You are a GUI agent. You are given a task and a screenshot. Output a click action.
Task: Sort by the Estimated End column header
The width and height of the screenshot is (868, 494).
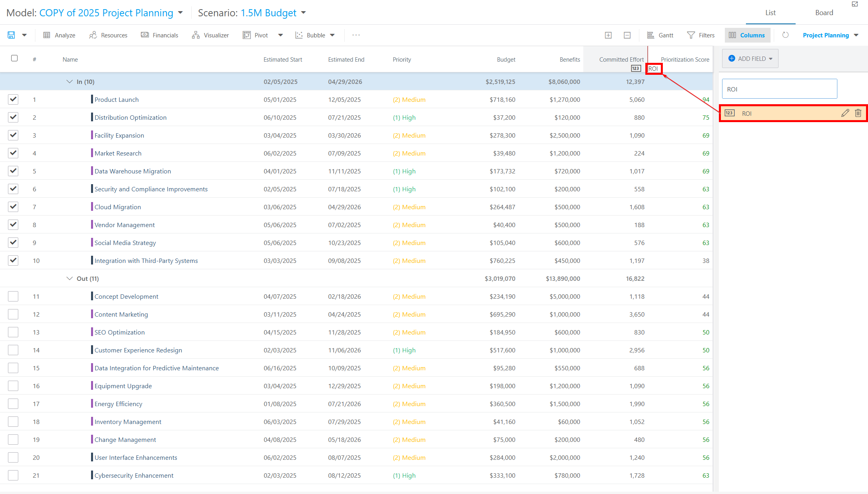pyautogui.click(x=346, y=59)
